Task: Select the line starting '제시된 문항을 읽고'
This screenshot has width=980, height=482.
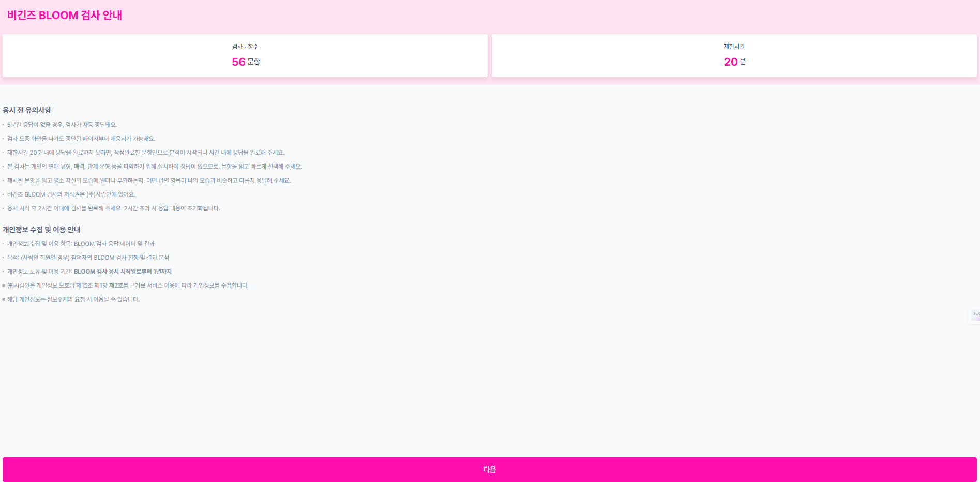Action: click(149, 180)
